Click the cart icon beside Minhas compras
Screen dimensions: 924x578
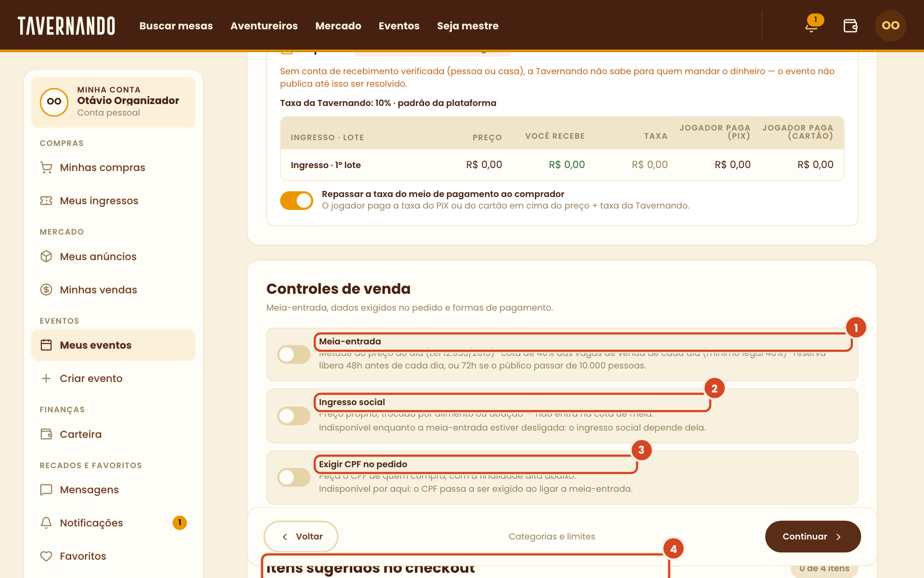tap(46, 168)
